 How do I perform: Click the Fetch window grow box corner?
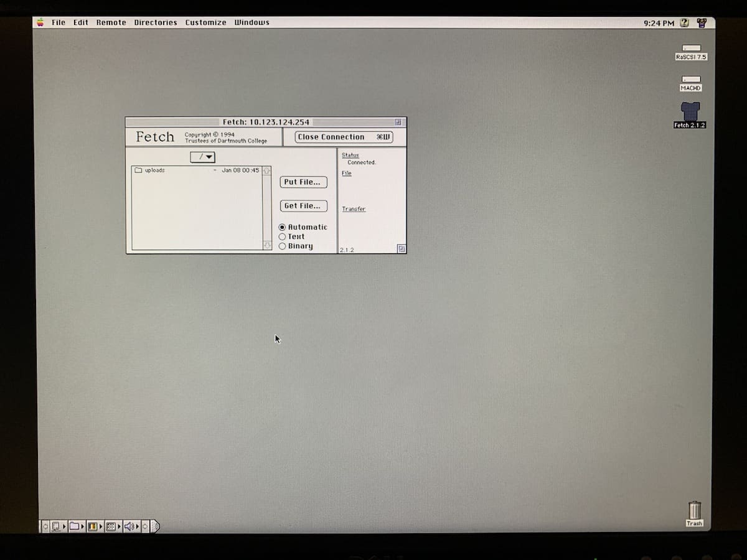point(402,249)
